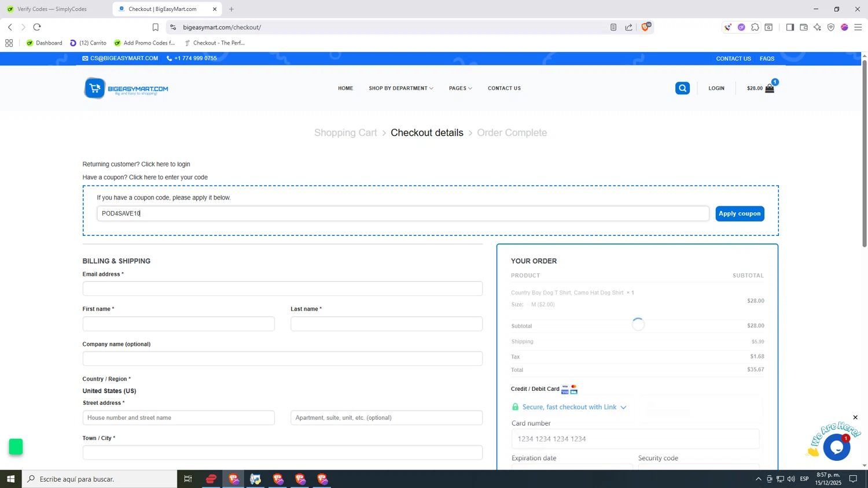
Task: Open the Brave VPN shield icon
Action: click(831, 27)
